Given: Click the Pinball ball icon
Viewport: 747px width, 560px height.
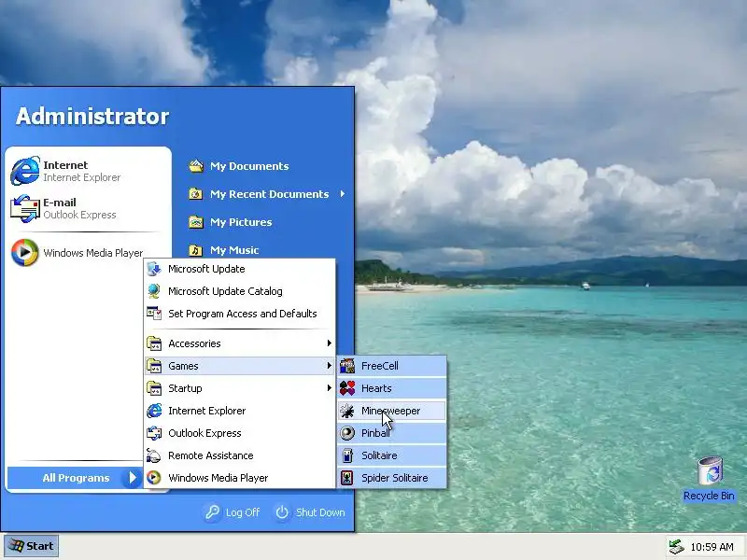Looking at the screenshot, I should (347, 433).
